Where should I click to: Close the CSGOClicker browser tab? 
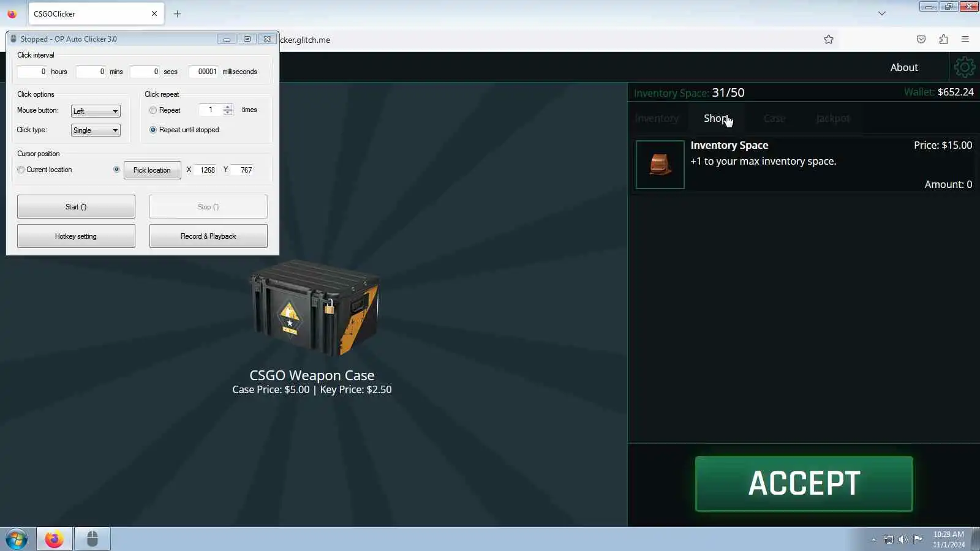click(154, 13)
